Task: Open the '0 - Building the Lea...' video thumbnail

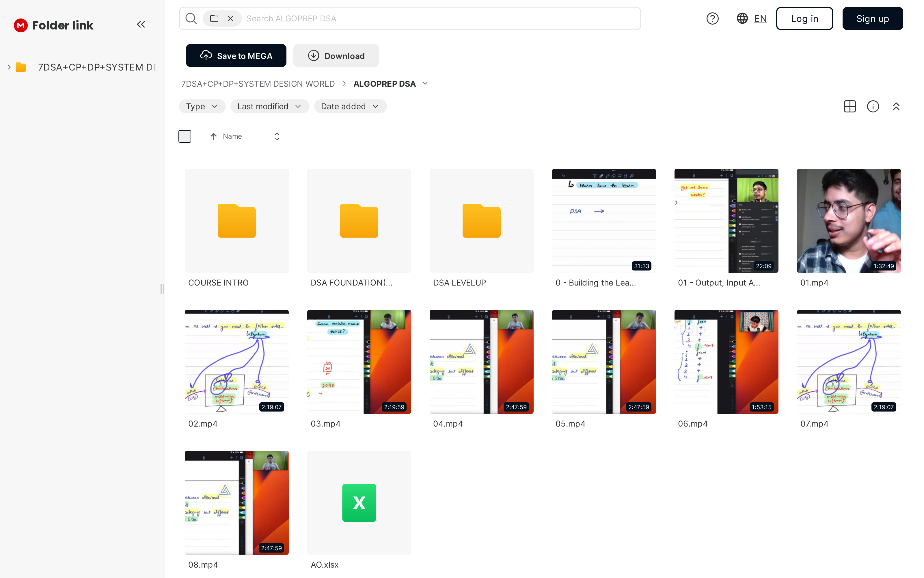Action: [x=604, y=221]
